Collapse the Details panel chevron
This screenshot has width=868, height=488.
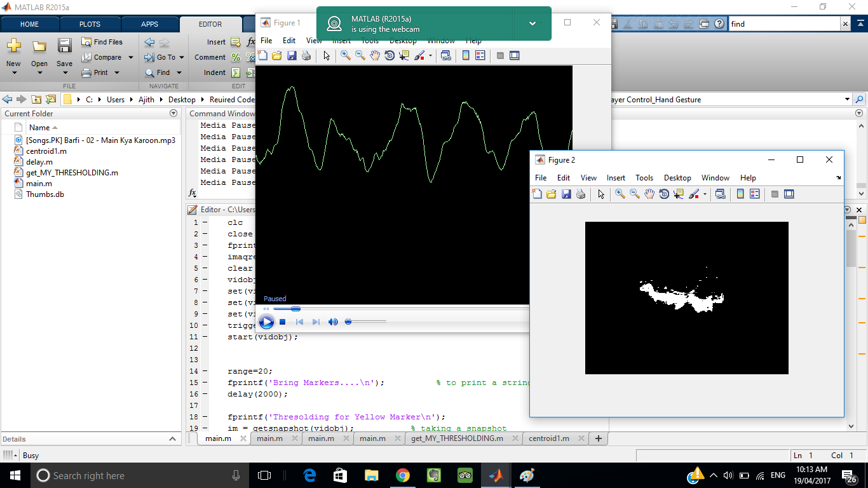tap(173, 439)
